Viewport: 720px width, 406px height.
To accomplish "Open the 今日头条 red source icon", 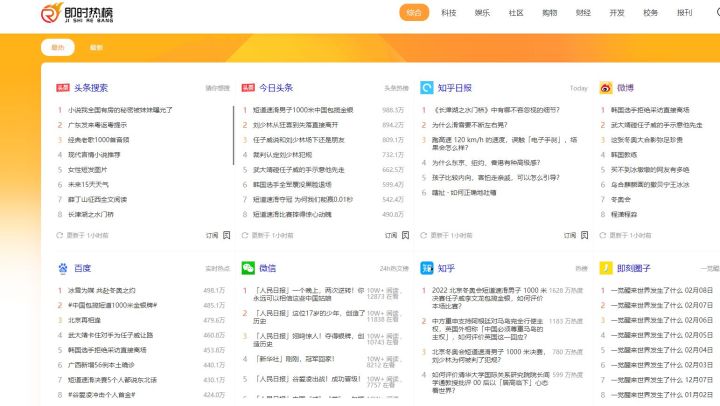I will pyautogui.click(x=248, y=88).
